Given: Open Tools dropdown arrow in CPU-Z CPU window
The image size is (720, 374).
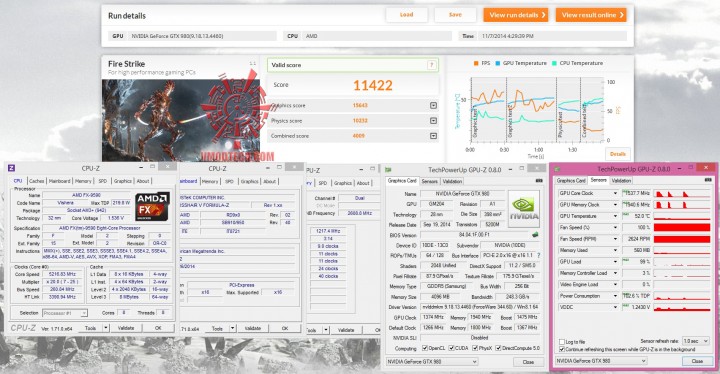Looking at the screenshot, I should pos(106,328).
